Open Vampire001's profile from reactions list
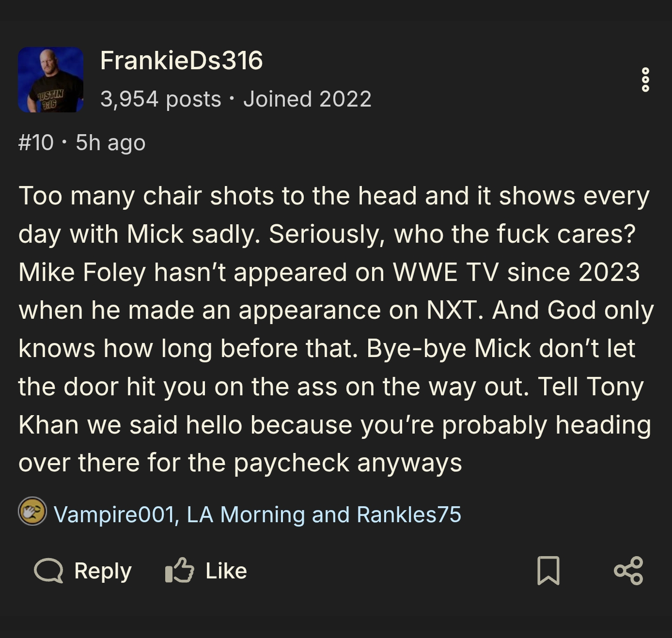The image size is (672, 638). (114, 514)
